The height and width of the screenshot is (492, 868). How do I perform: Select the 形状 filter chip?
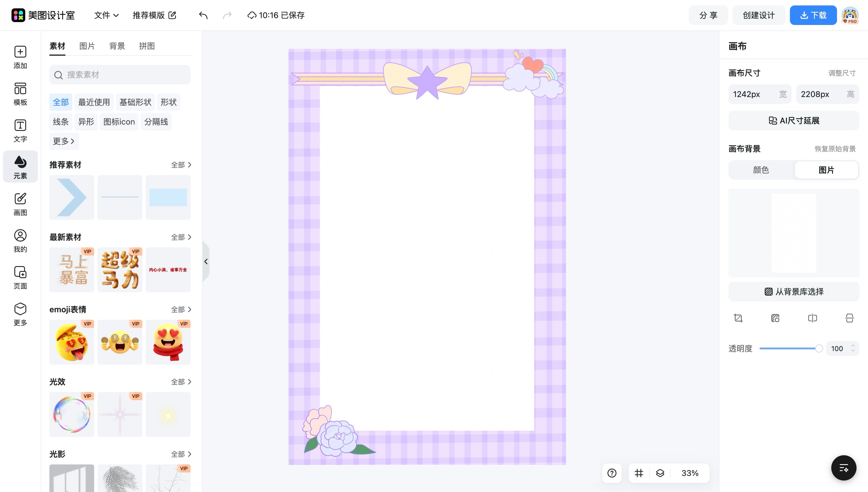click(168, 102)
